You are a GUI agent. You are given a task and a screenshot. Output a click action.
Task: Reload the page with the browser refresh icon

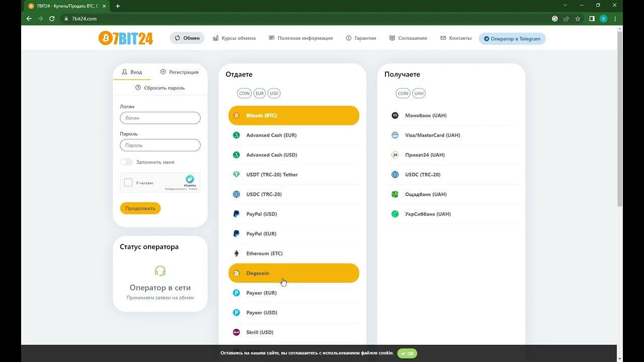click(x=52, y=19)
